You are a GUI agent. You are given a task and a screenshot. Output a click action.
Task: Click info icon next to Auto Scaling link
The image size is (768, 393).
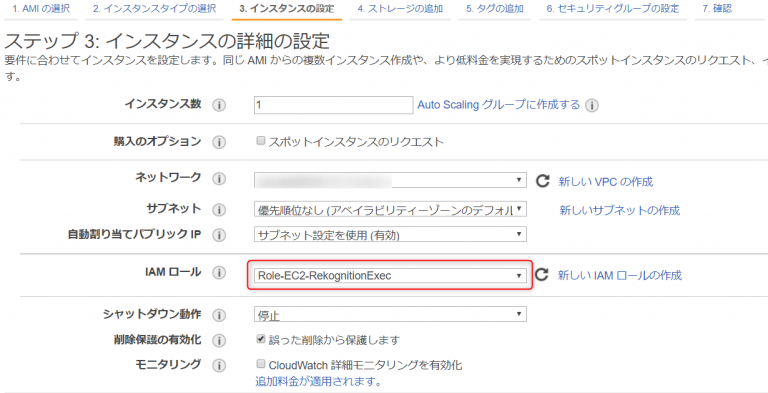pyautogui.click(x=592, y=105)
